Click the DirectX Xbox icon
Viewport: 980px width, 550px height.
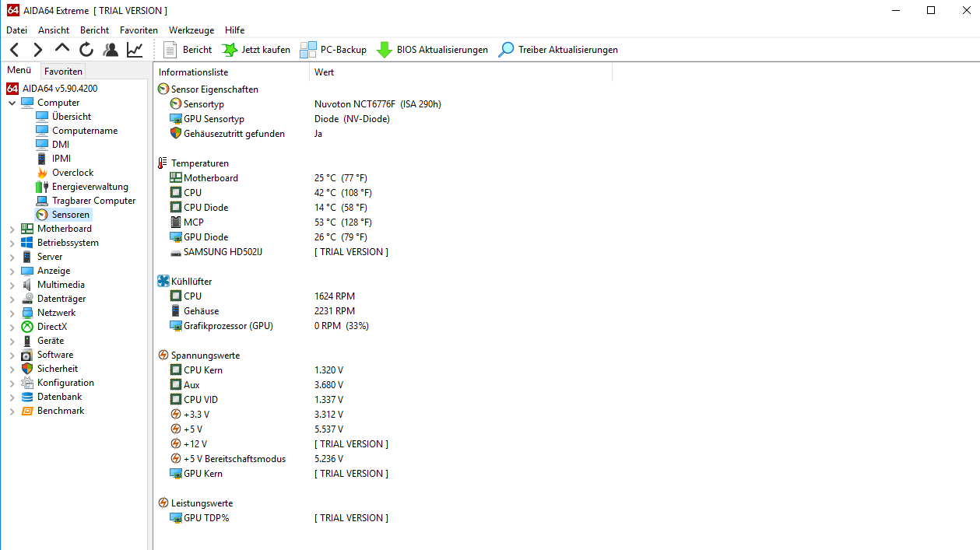click(27, 327)
